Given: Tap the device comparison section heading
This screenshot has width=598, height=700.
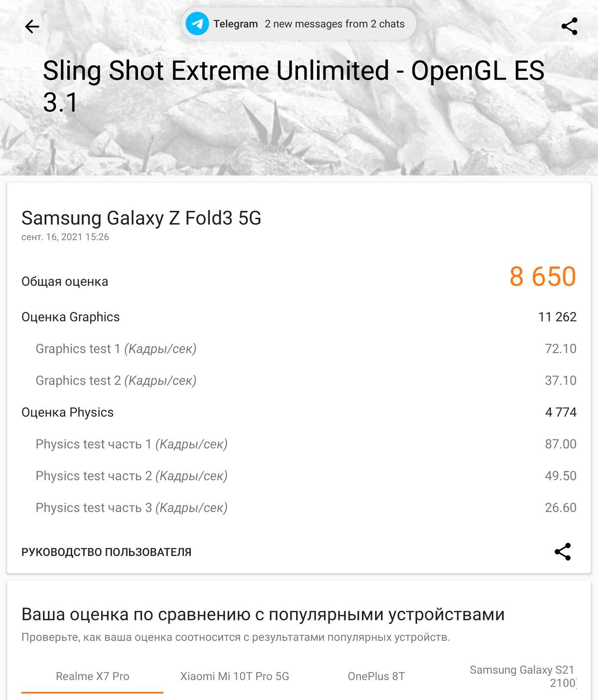Looking at the screenshot, I should (263, 615).
